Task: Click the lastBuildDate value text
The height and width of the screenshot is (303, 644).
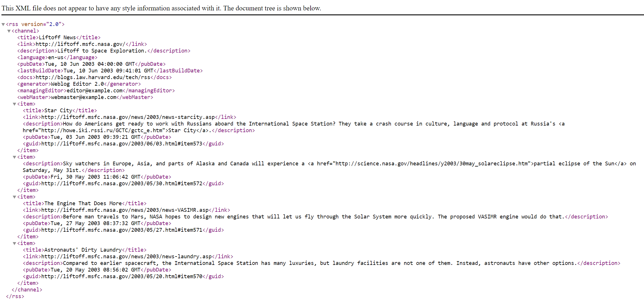Action: pyautogui.click(x=108, y=71)
